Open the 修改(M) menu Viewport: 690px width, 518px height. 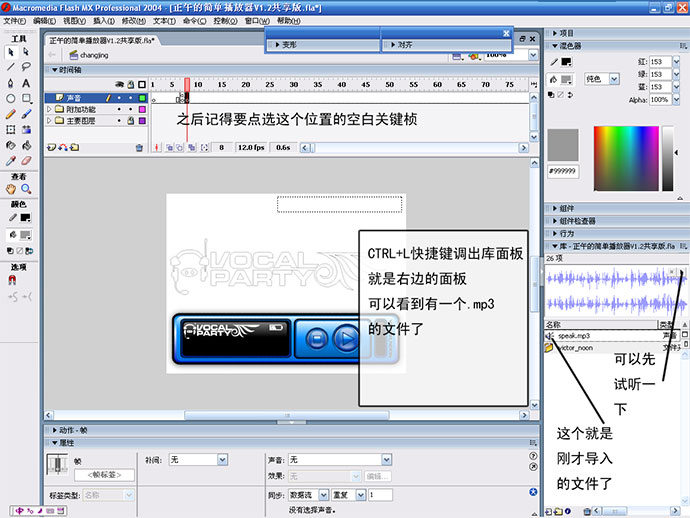(x=134, y=21)
